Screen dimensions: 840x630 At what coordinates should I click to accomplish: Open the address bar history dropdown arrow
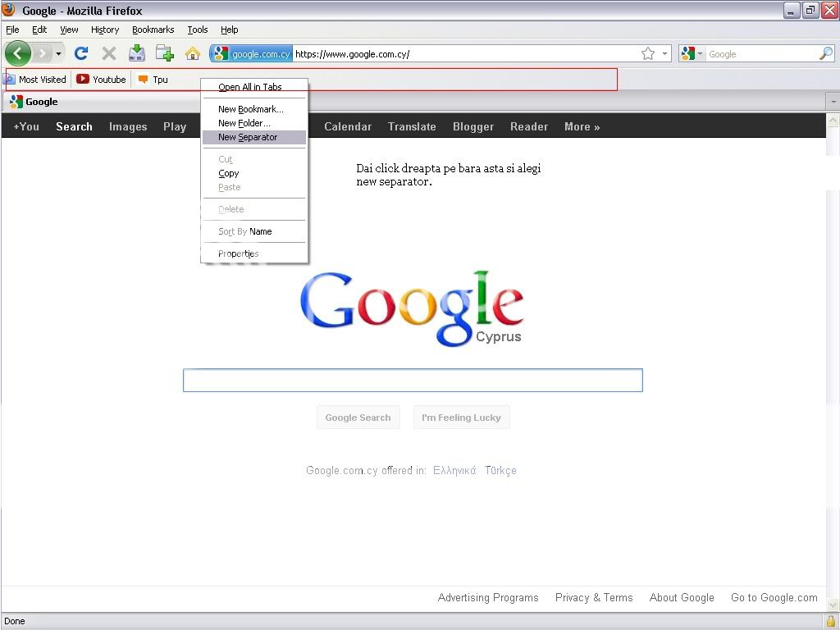coord(664,53)
